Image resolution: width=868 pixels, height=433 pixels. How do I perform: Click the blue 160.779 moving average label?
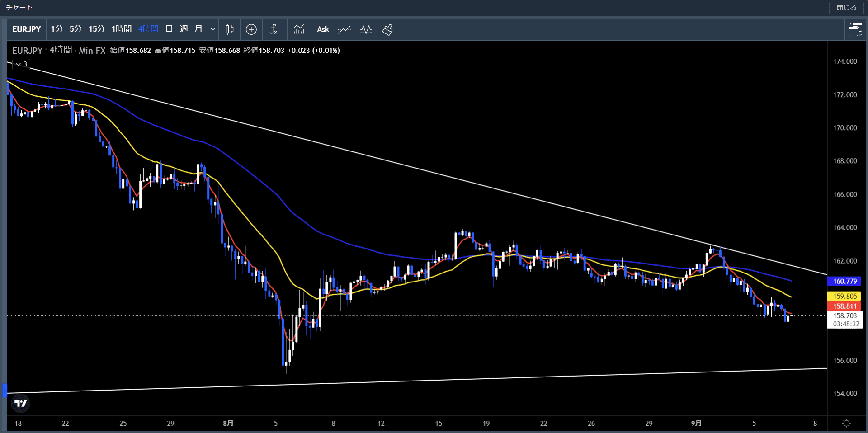(844, 281)
